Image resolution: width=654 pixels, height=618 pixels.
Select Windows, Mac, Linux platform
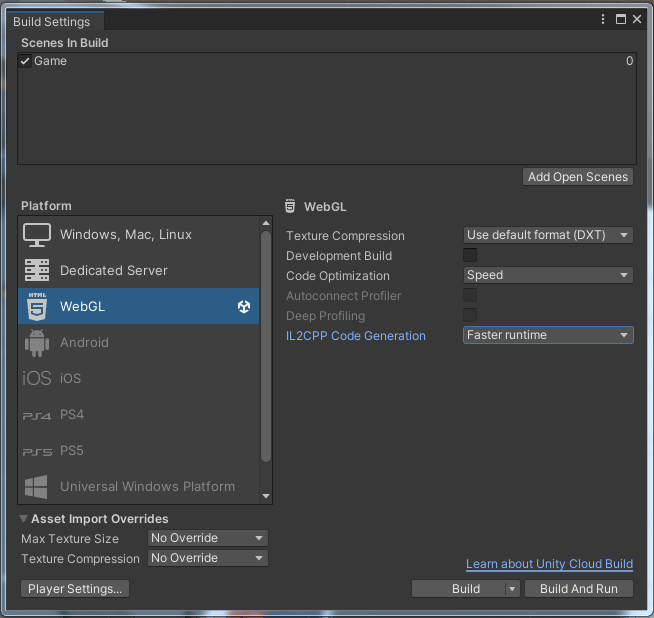coord(138,234)
